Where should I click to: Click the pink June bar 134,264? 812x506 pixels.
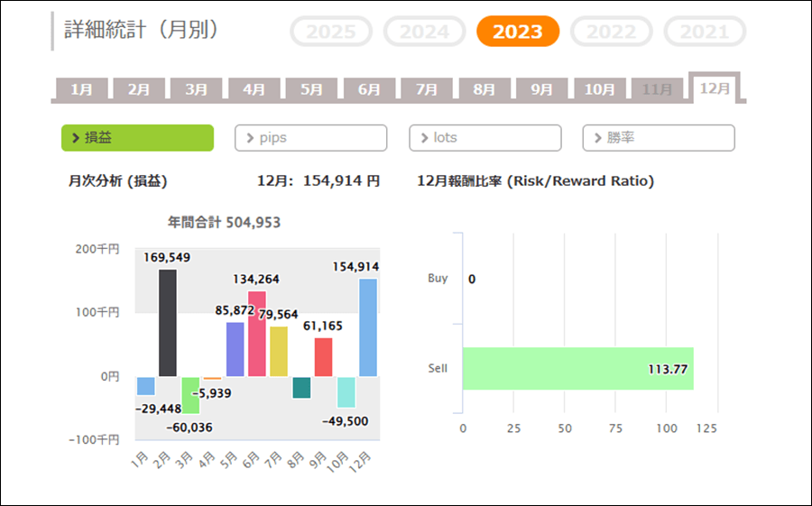[257, 334]
